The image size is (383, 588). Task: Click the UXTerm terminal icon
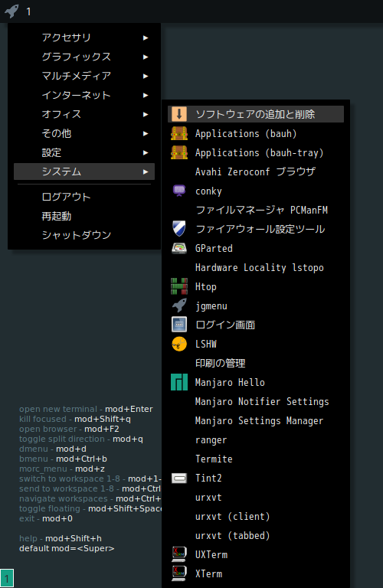coord(179,554)
